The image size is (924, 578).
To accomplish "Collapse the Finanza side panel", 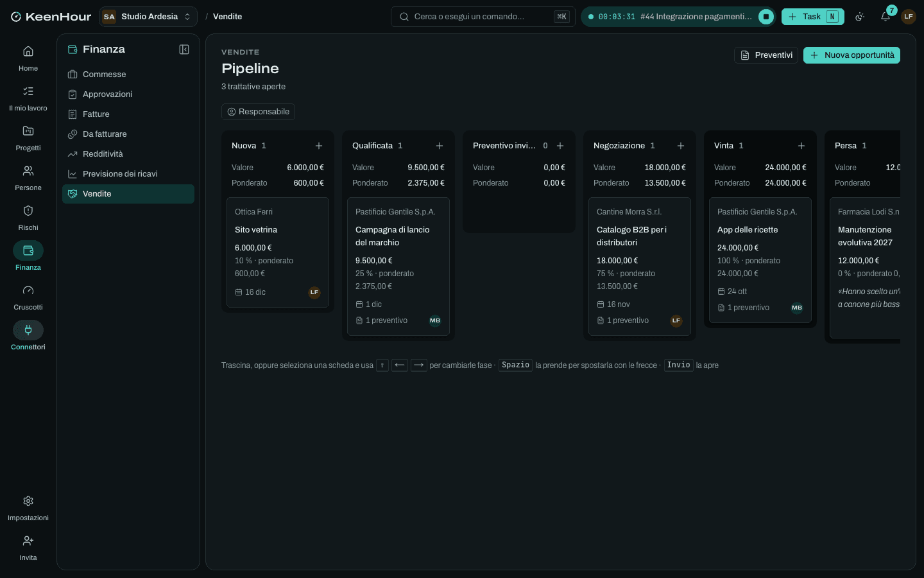I will click(x=184, y=49).
